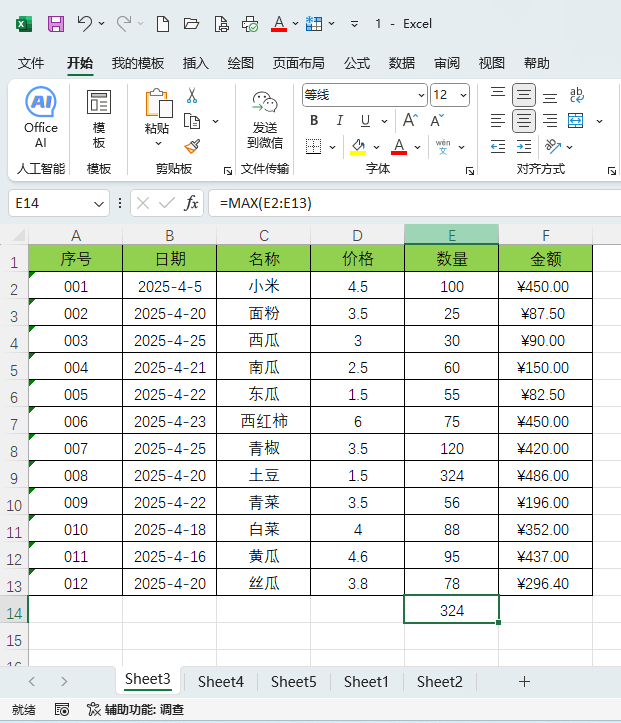Click the text orientation icon
621x723 pixels.
point(553,147)
